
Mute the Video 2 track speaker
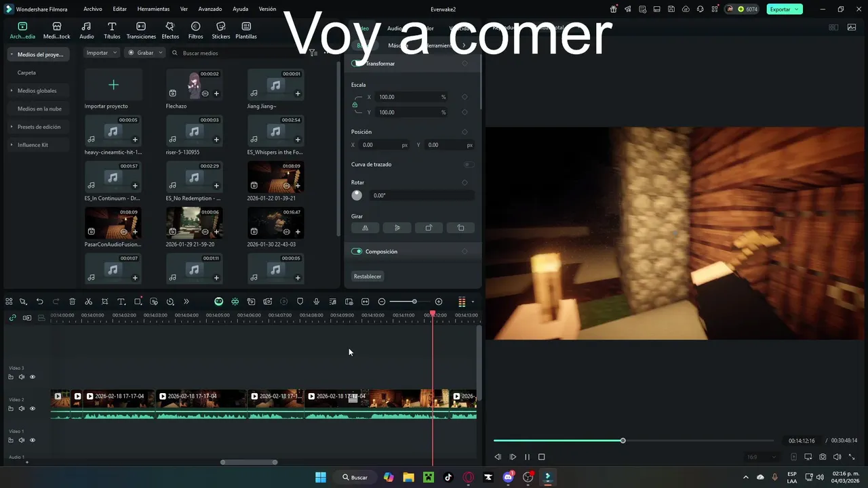pos(21,409)
